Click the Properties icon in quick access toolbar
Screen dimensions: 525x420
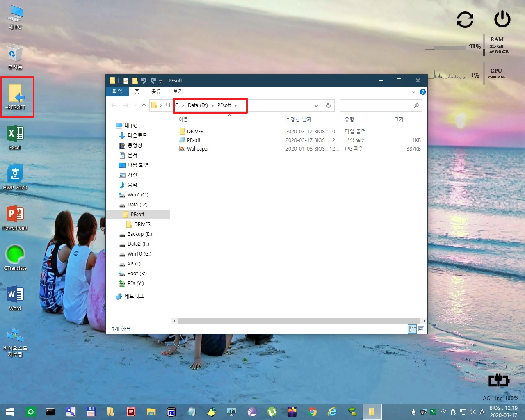(x=126, y=81)
